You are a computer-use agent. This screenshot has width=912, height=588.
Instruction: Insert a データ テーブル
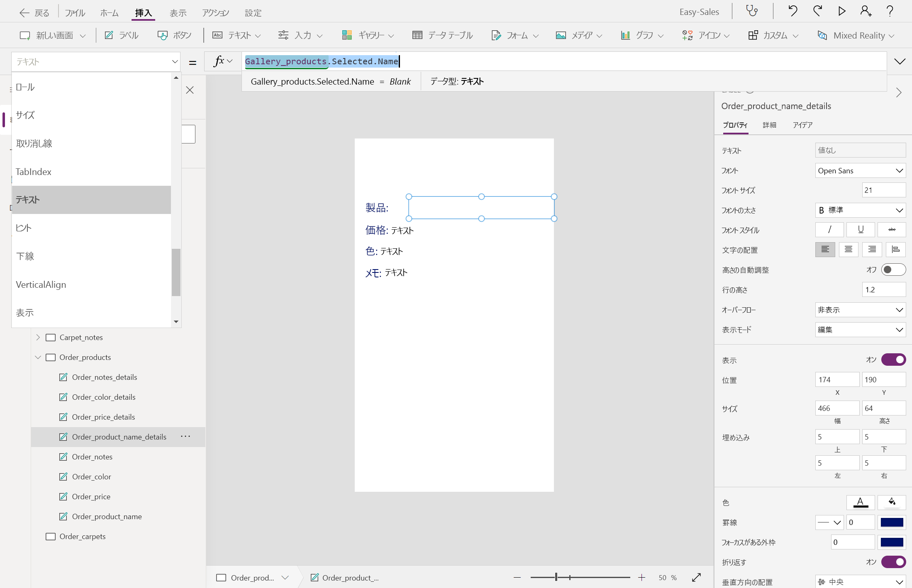click(x=442, y=35)
